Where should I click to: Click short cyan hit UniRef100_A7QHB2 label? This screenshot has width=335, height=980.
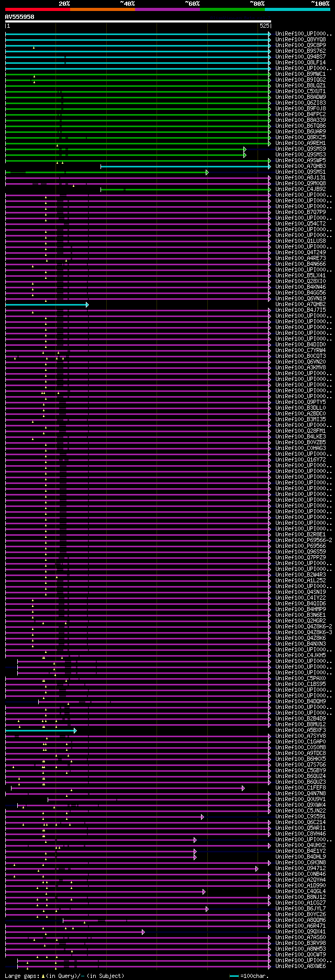(x=300, y=304)
